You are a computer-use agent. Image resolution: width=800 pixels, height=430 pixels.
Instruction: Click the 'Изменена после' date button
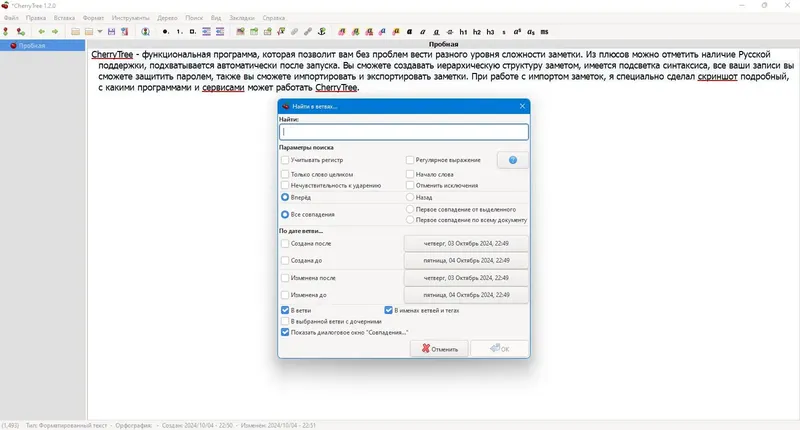pyautogui.click(x=466, y=278)
